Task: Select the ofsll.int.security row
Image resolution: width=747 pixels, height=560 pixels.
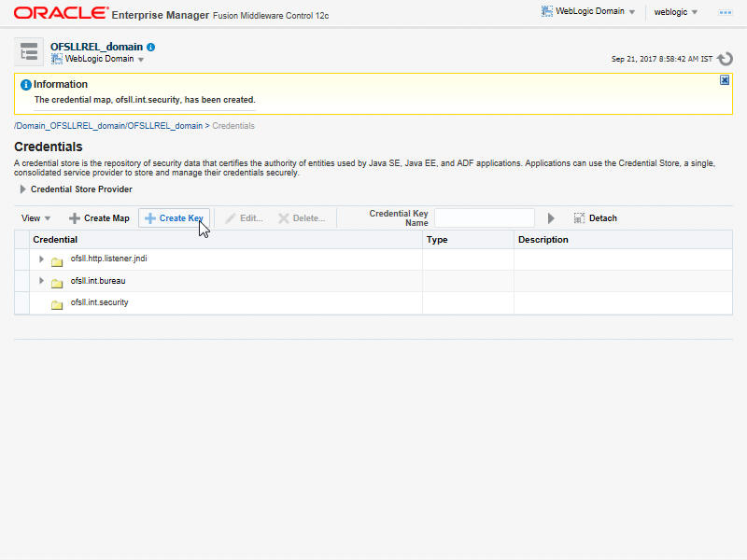Action: [x=373, y=302]
